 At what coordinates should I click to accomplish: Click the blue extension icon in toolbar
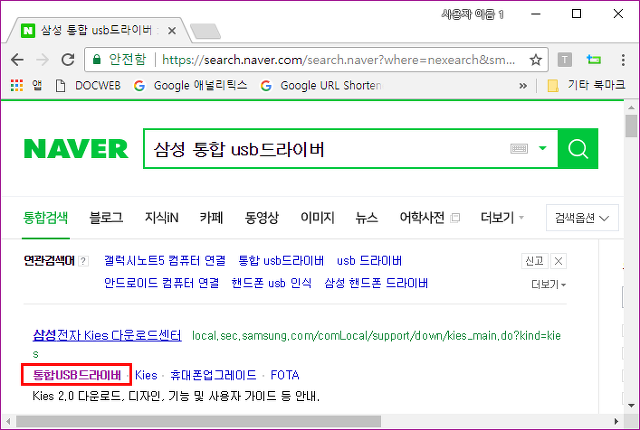(x=594, y=60)
